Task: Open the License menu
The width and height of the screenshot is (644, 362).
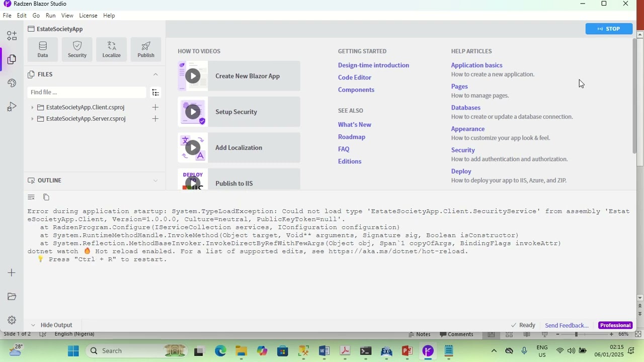Action: point(88,16)
